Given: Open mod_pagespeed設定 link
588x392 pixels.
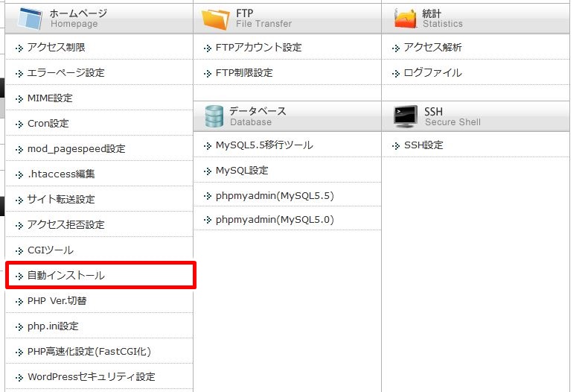Looking at the screenshot, I should [x=77, y=149].
